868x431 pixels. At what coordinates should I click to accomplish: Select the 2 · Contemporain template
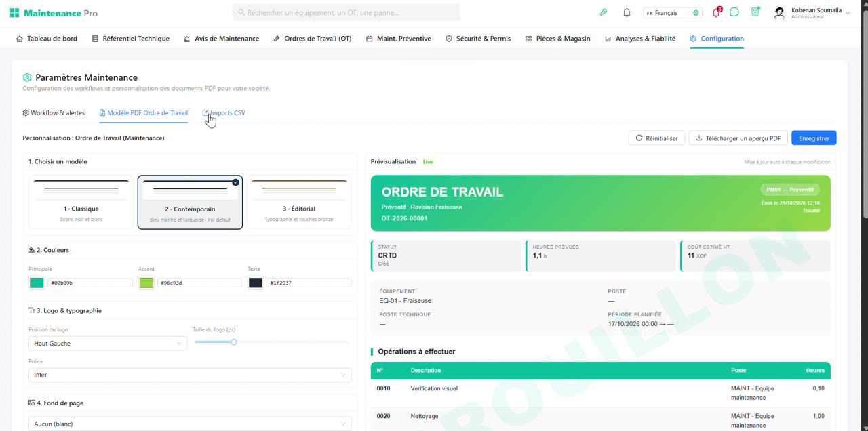(190, 202)
